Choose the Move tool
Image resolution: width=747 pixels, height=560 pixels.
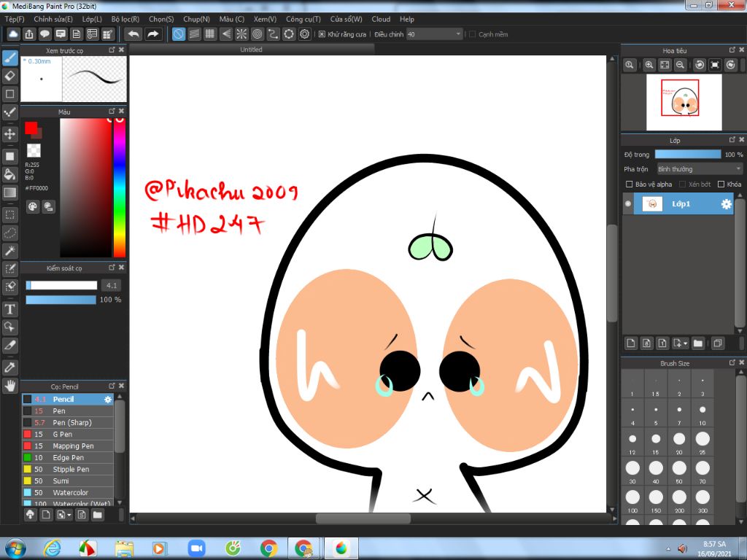10,134
